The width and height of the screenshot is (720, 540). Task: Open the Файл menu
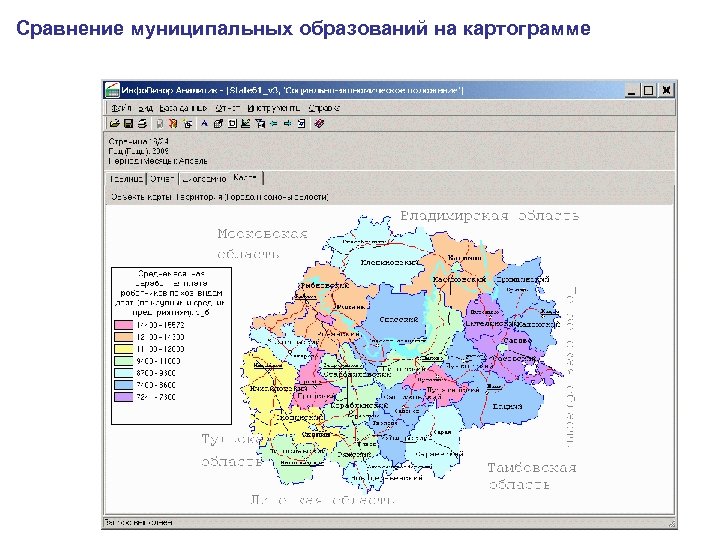click(121, 108)
